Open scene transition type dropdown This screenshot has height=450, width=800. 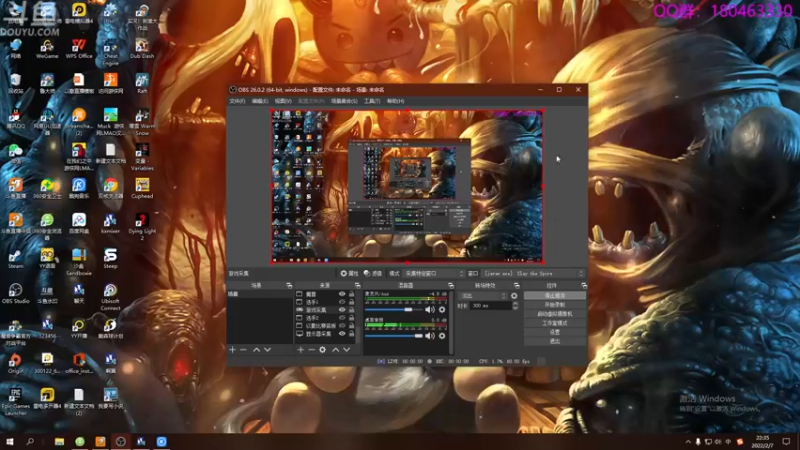483,296
